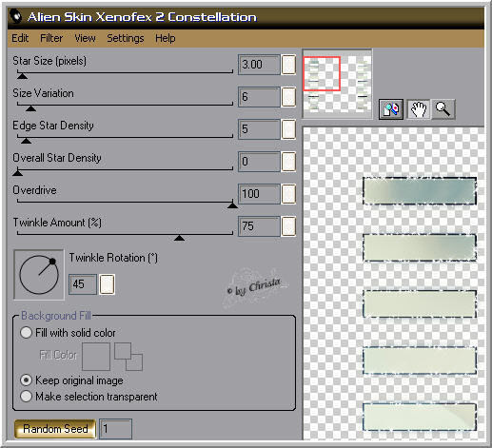Viewport: 492px width, 448px height.
Task: Open the Help menu
Action: 166,38
